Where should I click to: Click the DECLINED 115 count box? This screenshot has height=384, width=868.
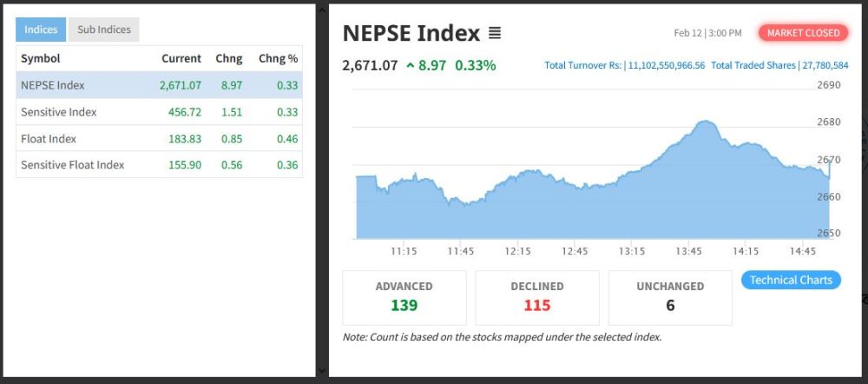click(x=537, y=297)
